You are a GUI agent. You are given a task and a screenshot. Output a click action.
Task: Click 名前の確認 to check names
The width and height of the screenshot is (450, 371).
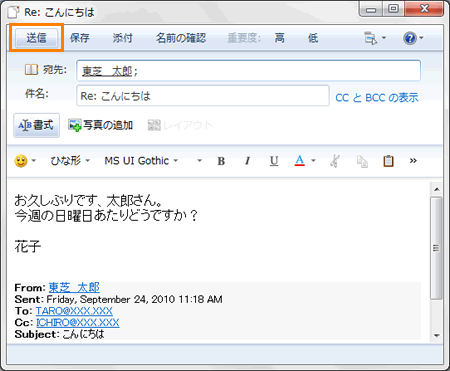point(181,38)
